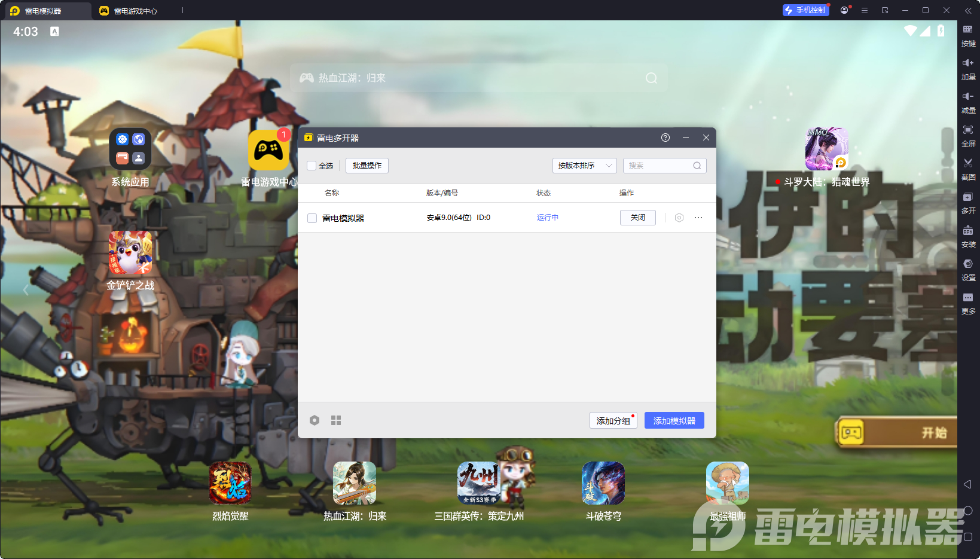980x559 pixels.
Task: Open help in 雷电多开器 title bar
Action: click(x=665, y=138)
